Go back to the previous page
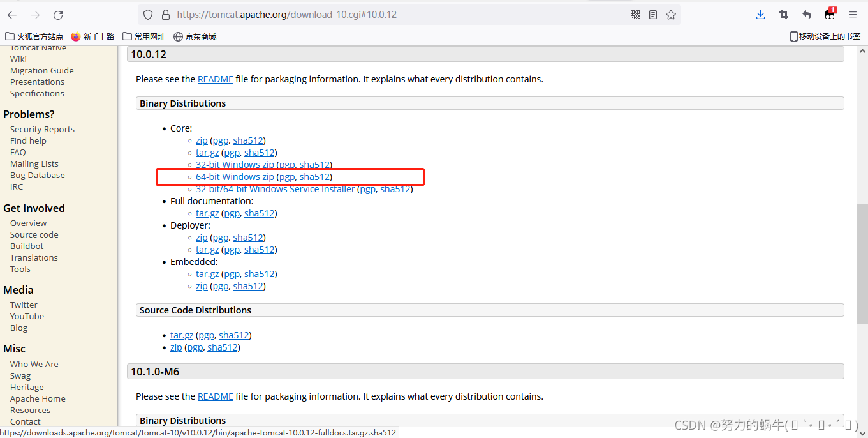Image resolution: width=868 pixels, height=438 pixels. (12, 15)
